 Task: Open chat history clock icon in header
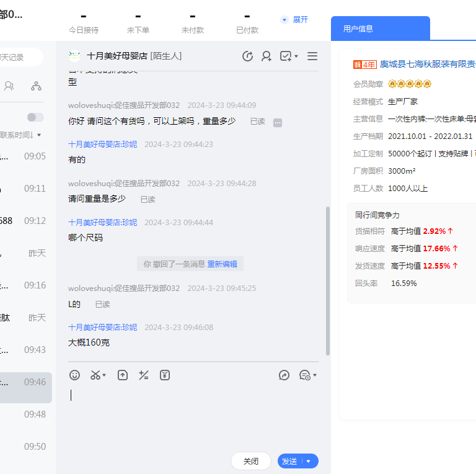(x=247, y=56)
